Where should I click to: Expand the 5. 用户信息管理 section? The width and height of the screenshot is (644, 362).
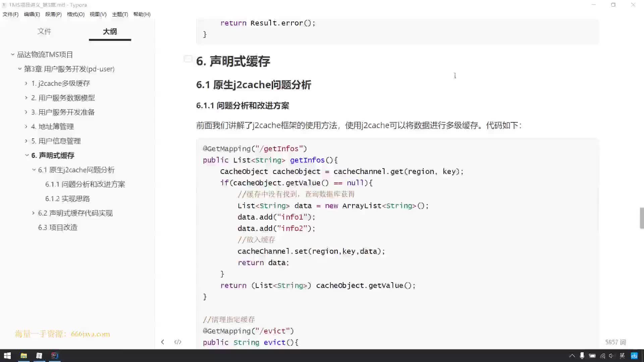(26, 141)
